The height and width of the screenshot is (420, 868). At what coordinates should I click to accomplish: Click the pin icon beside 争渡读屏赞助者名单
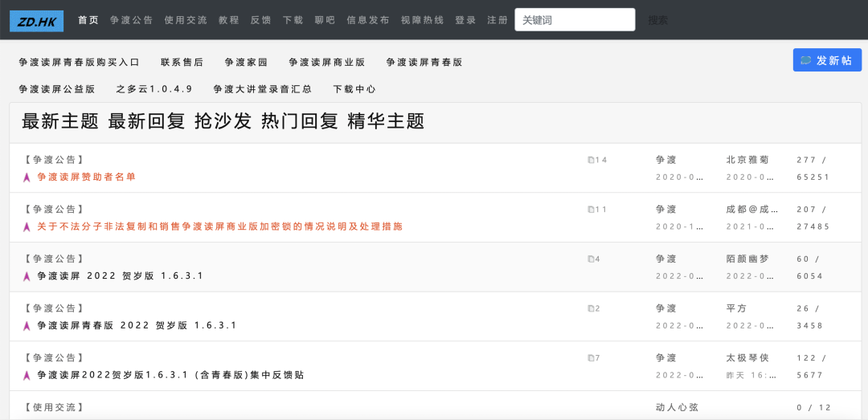(x=26, y=177)
